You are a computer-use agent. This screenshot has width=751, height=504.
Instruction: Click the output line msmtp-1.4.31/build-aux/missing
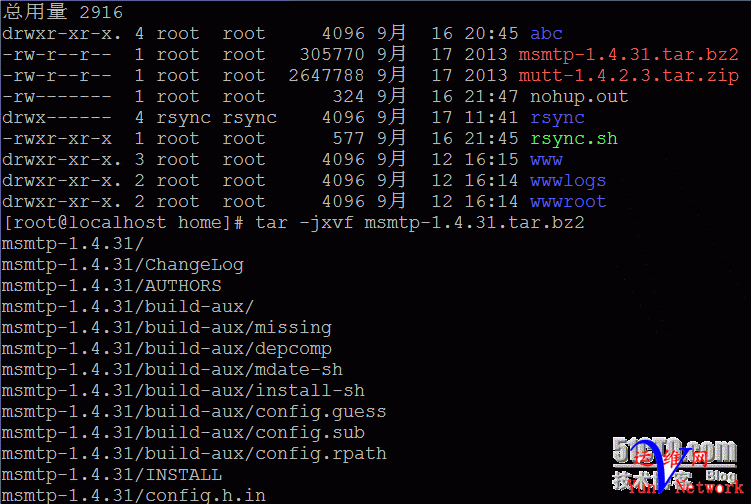pos(167,328)
